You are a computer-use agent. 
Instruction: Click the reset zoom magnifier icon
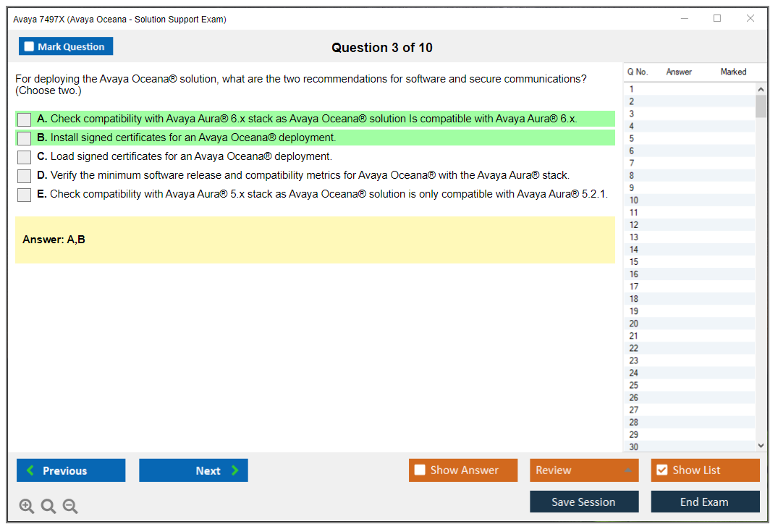coord(48,507)
